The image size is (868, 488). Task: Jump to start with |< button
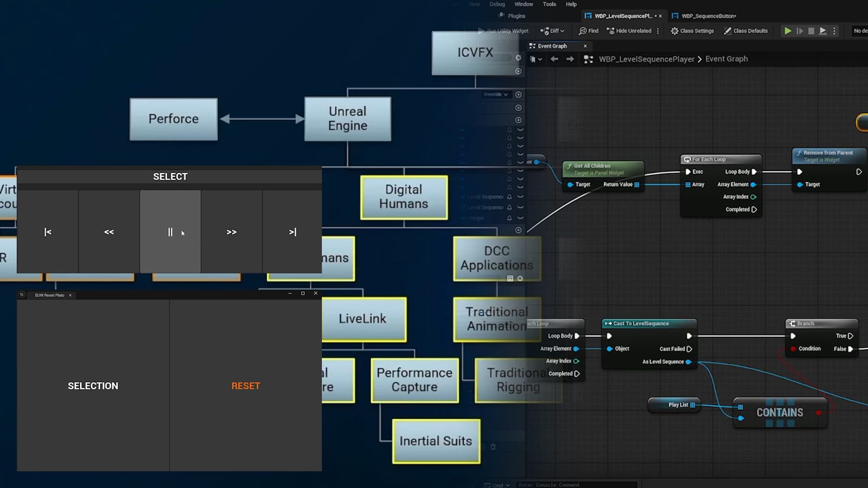point(47,232)
